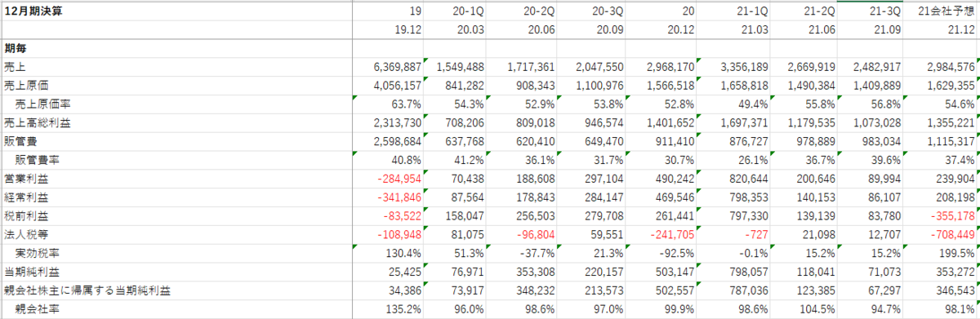The width and height of the screenshot is (980, 319).
Task: Click the effective tax rate 199.5%
Action: coord(957,253)
